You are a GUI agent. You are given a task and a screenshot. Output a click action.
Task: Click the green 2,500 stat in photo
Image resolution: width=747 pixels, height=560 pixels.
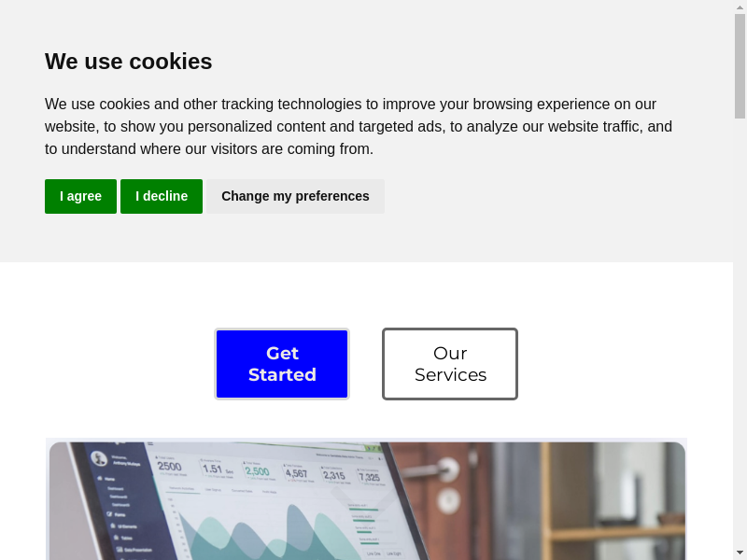tap(257, 471)
